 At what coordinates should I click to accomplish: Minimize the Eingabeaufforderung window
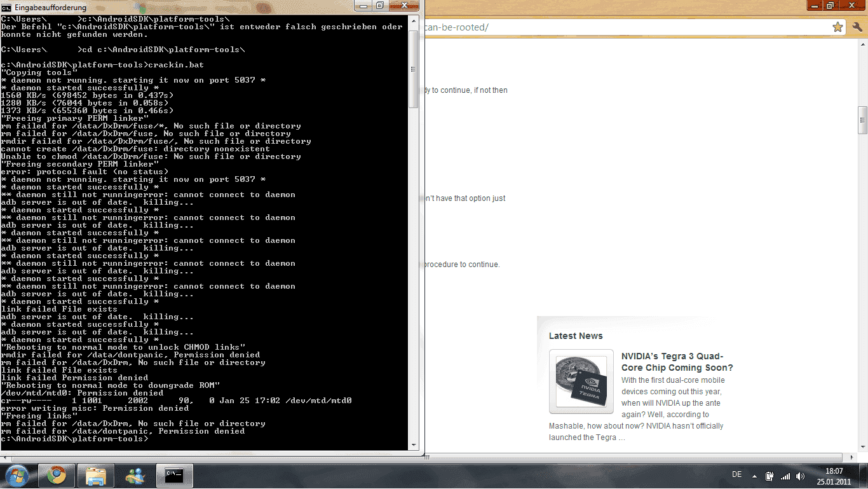(x=363, y=5)
